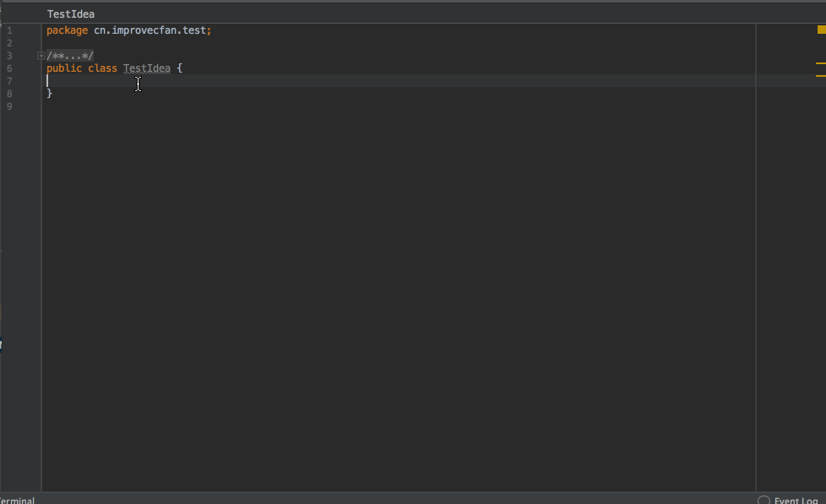Open the Event Log panel
Image resolution: width=826 pixels, height=504 pixels.
pos(795,500)
